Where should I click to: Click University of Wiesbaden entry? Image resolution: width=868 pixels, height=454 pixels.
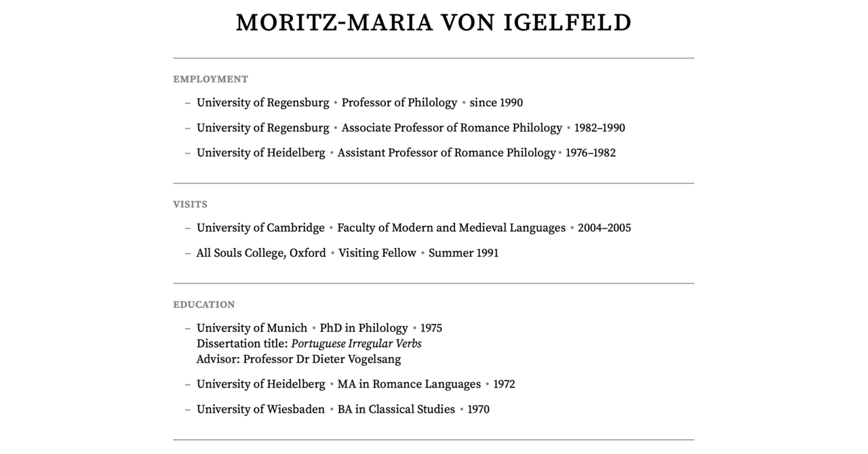(x=260, y=410)
